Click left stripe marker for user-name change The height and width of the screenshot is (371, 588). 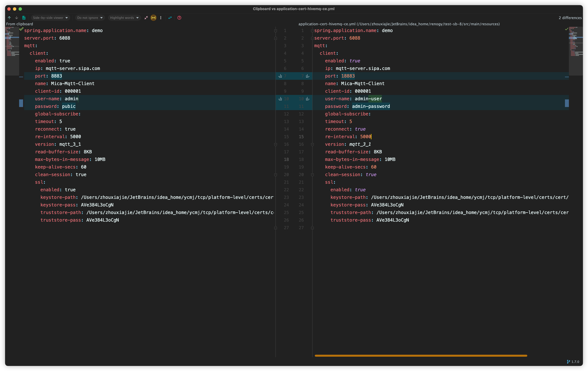[x=21, y=103]
